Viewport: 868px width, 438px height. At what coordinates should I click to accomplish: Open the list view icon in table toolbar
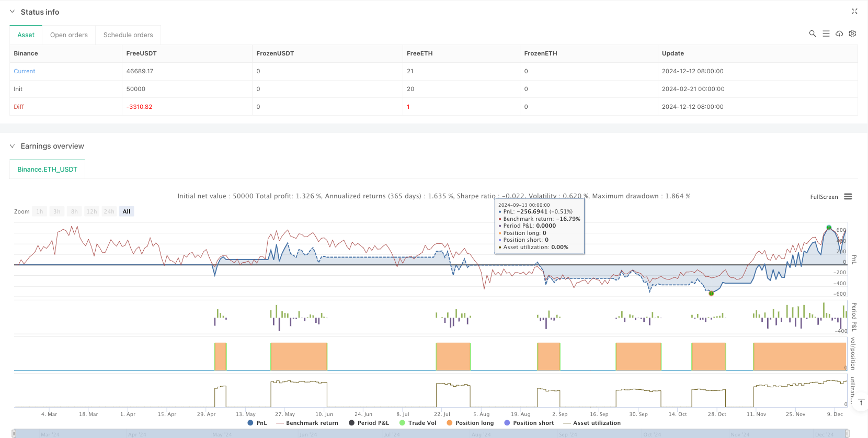coord(826,33)
